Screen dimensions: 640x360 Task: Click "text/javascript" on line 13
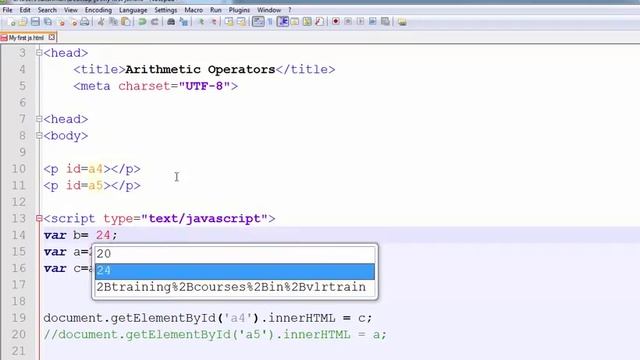click(x=204, y=219)
